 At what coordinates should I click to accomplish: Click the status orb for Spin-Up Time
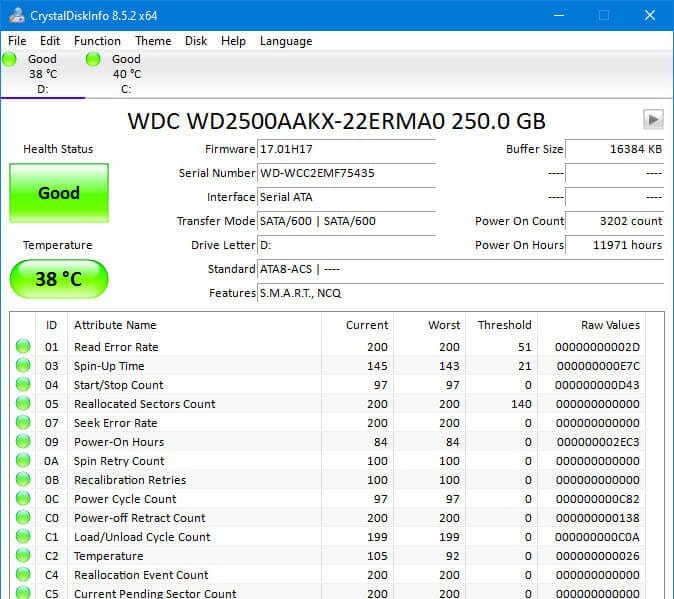23,365
